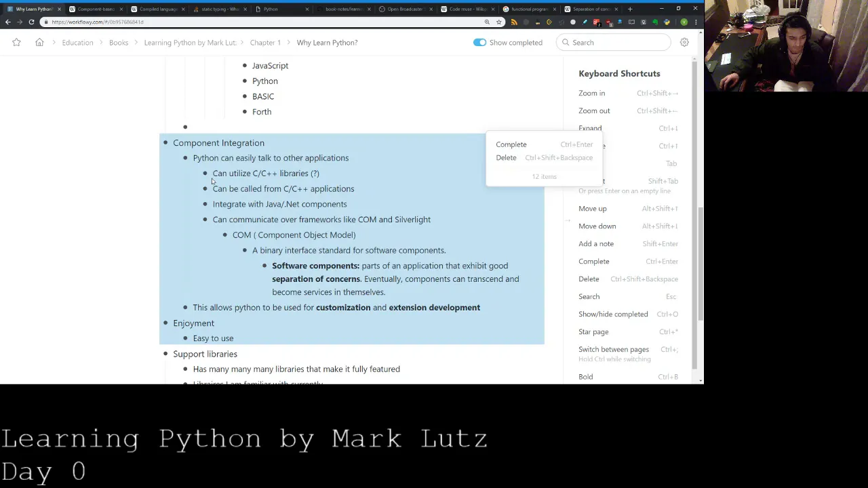Go to 'Learning Python by Mark Lutz' breadcrumb
The width and height of the screenshot is (868, 488).
coord(190,42)
